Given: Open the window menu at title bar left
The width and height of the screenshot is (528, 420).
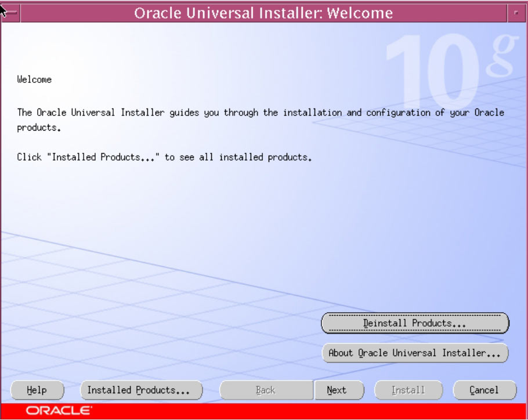Looking at the screenshot, I should 11,13.
